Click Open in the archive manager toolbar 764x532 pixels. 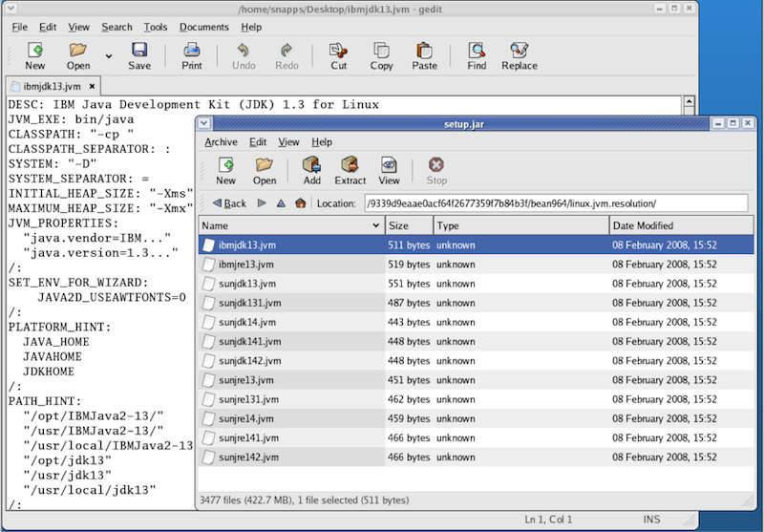coord(265,172)
